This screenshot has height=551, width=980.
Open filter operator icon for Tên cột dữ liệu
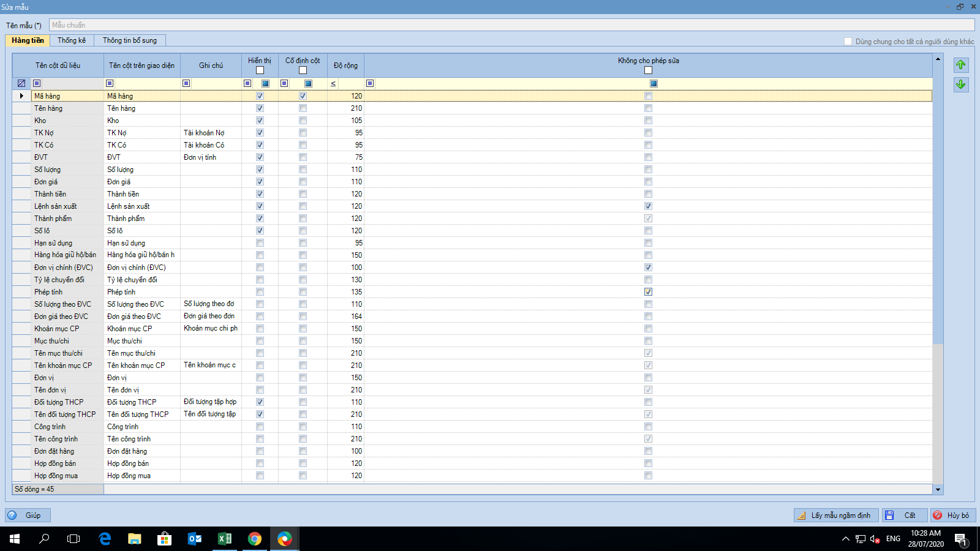37,83
